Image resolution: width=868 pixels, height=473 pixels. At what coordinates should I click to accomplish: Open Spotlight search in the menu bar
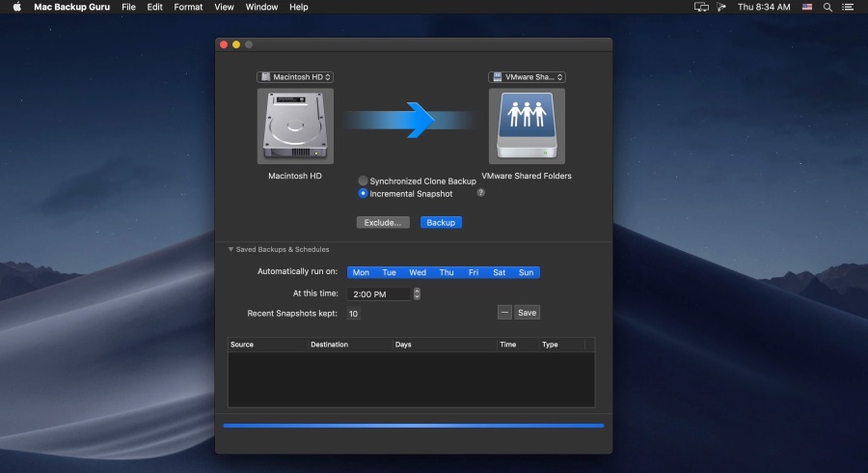[827, 7]
